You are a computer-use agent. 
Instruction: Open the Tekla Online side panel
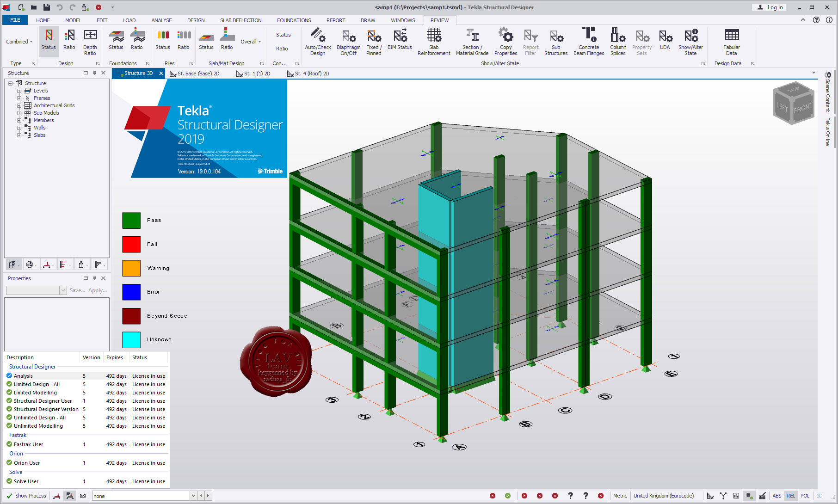[x=828, y=132]
